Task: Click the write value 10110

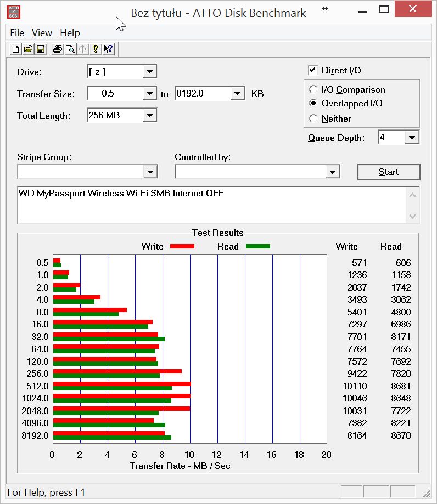Action: (355, 386)
